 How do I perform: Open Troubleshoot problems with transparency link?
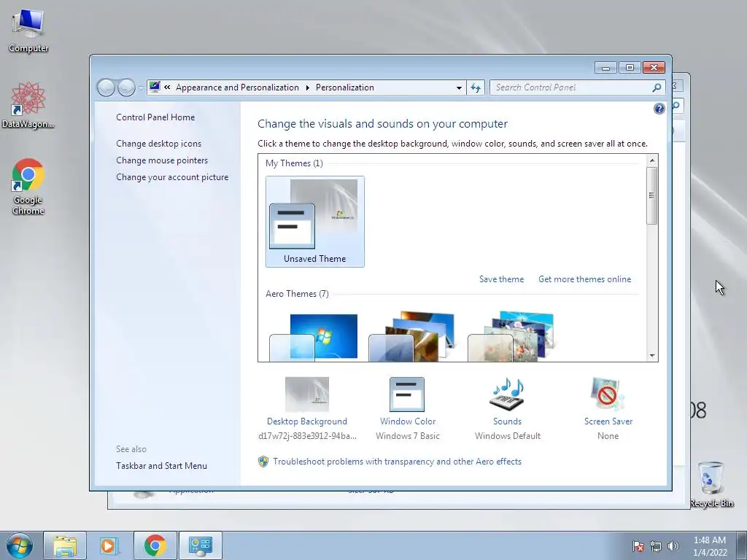[x=397, y=462]
